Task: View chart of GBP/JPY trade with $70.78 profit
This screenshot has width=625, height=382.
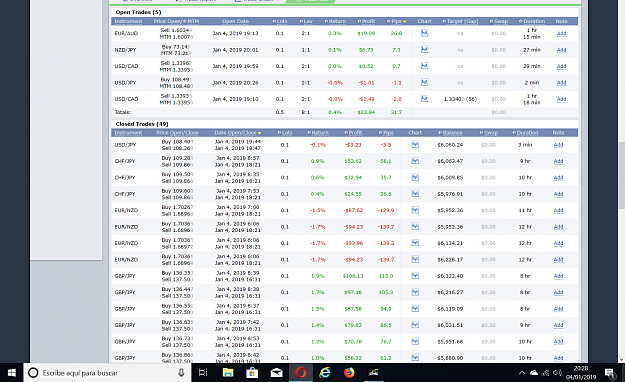Action: click(415, 341)
